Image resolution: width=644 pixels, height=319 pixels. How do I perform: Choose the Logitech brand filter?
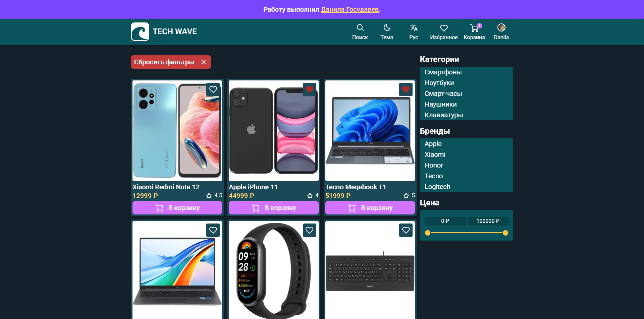(437, 187)
